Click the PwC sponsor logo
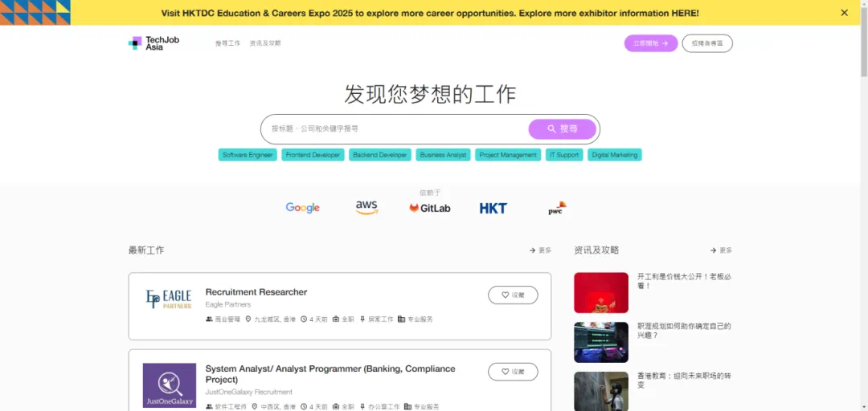This screenshot has height=411, width=868. [x=557, y=208]
